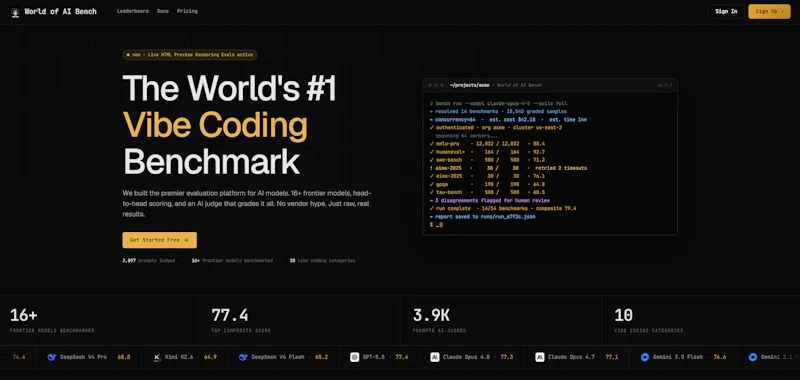The image size is (800, 380).
Task: Click the swe-bench result row
Action: (x=487, y=160)
